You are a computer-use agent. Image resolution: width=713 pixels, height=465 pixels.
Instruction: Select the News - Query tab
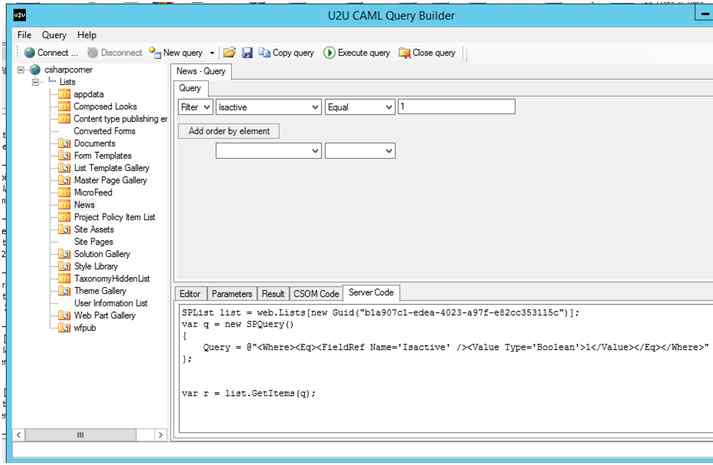tap(201, 71)
